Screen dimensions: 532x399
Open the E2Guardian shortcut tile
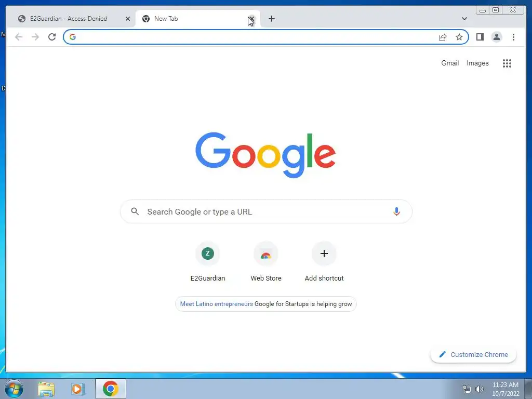click(208, 262)
